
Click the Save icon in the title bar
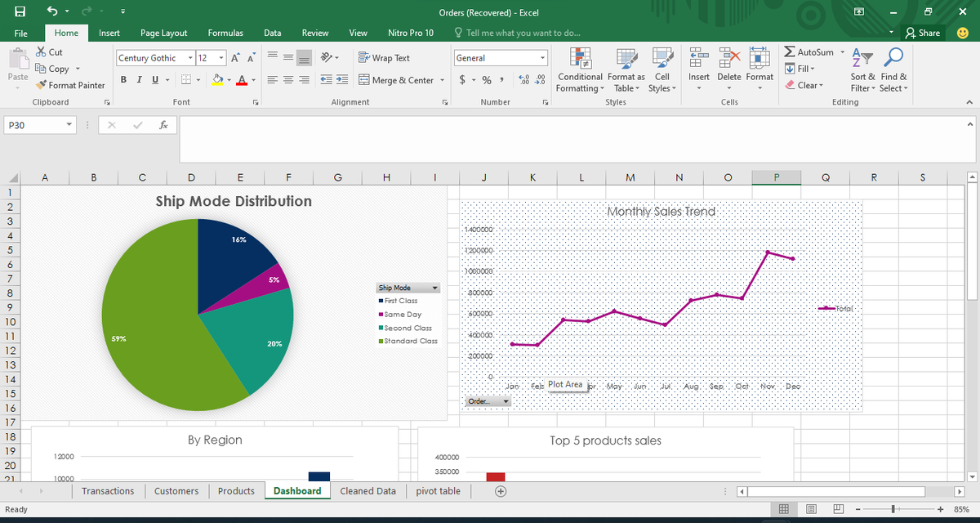tap(19, 12)
